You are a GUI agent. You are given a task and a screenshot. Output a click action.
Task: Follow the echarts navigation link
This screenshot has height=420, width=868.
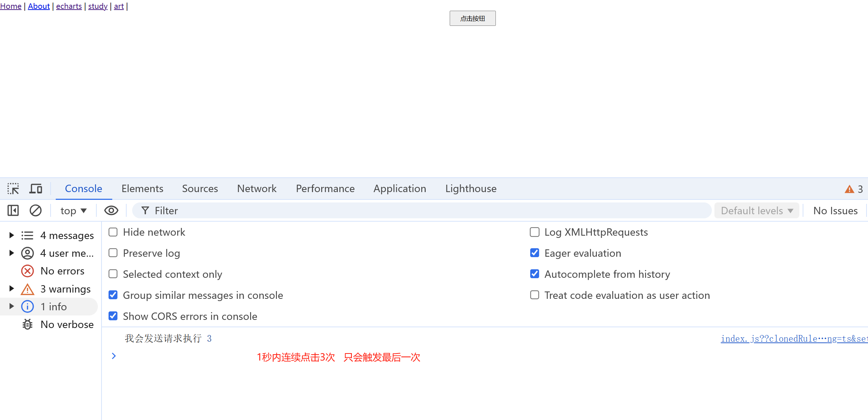tap(69, 6)
